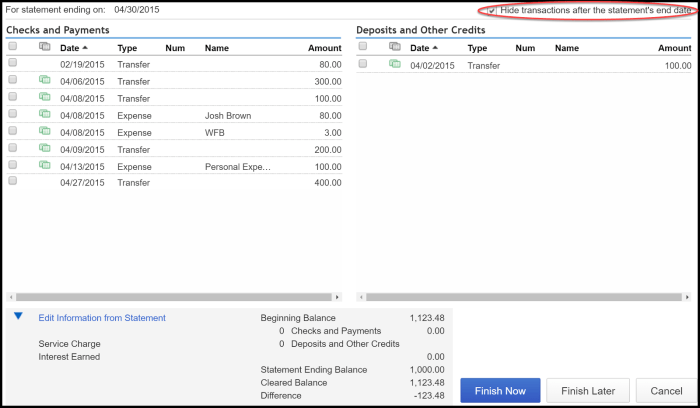Image resolution: width=700 pixels, height=408 pixels.
Task: Click matched-column header icon in Checks and Payments
Action: 44,47
